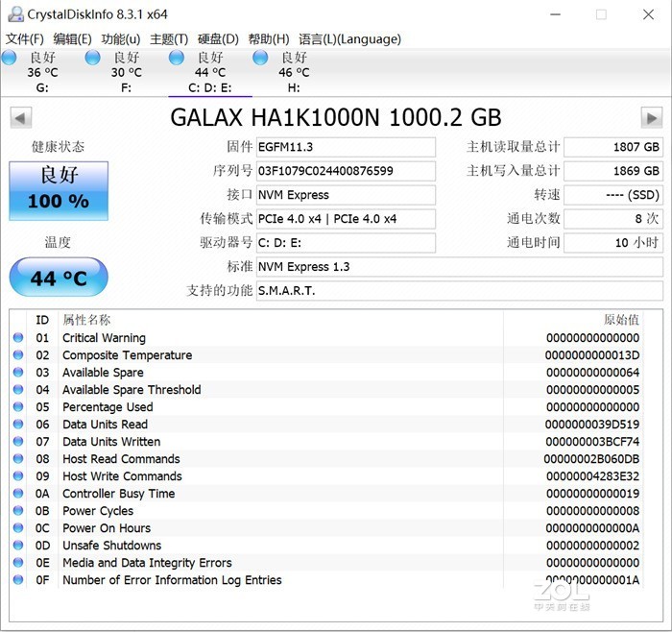
Task: Click the ID column header
Action: pos(42,320)
